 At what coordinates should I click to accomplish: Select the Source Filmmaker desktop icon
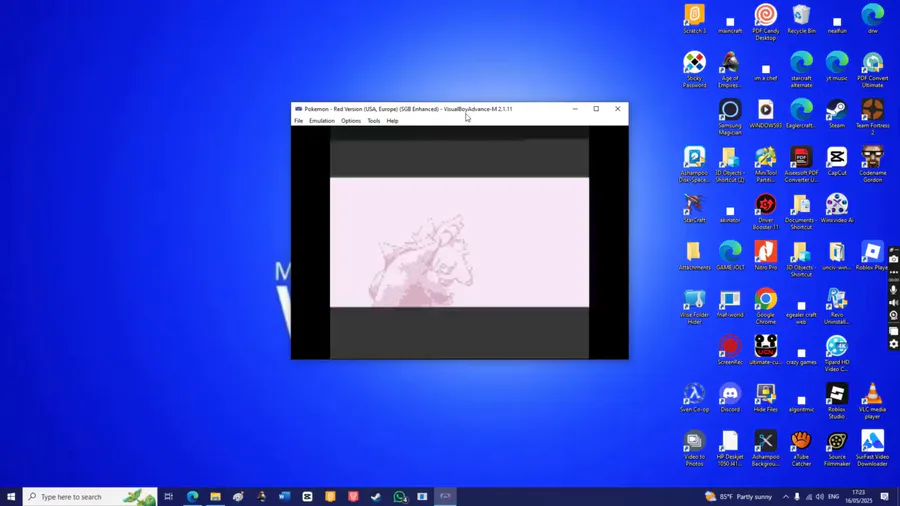tap(837, 449)
